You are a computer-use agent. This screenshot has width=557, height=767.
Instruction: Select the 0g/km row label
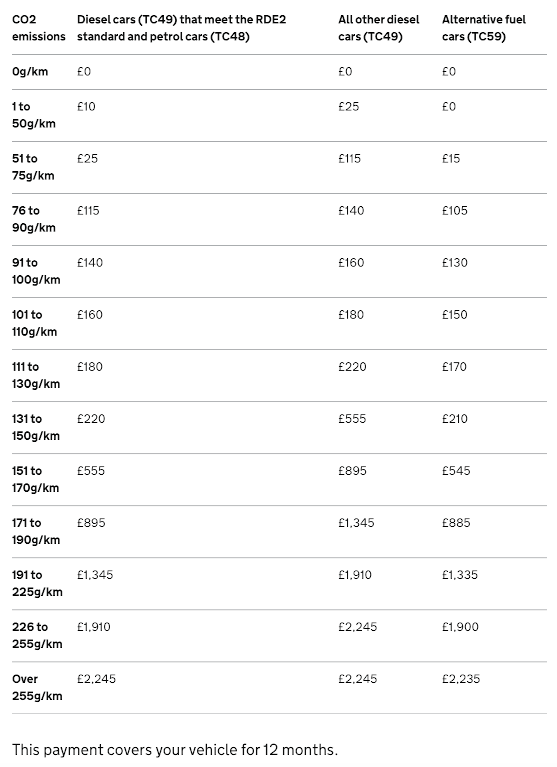(x=30, y=71)
